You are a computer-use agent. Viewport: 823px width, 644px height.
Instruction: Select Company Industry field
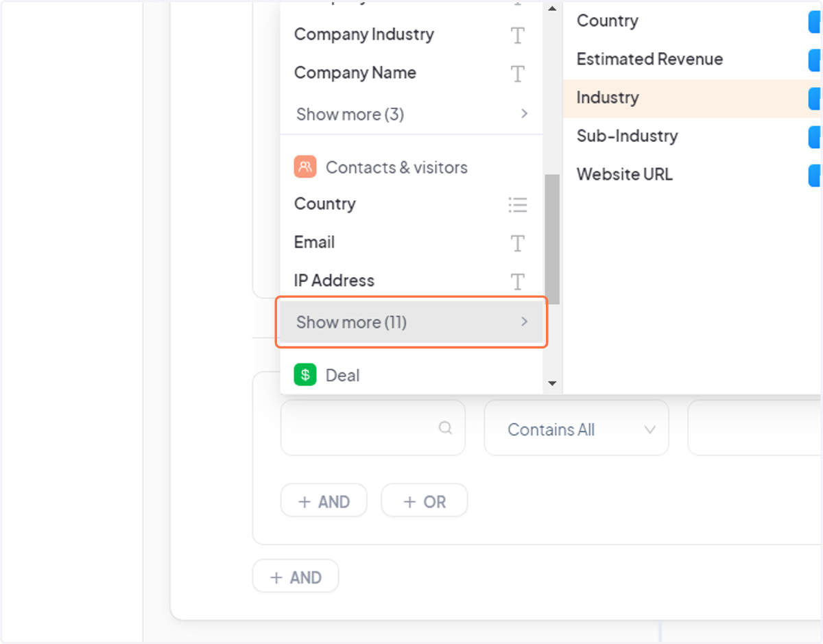(411, 34)
